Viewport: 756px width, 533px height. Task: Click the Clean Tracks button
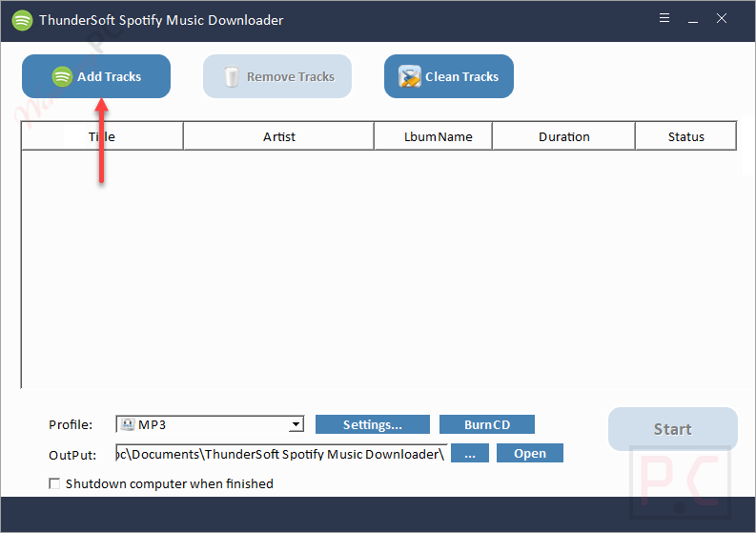click(449, 76)
